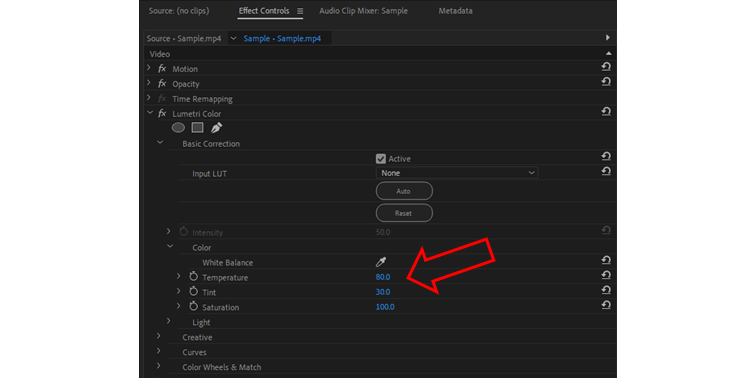The height and width of the screenshot is (378, 756).
Task: Expand the Creative section
Action: tap(159, 336)
